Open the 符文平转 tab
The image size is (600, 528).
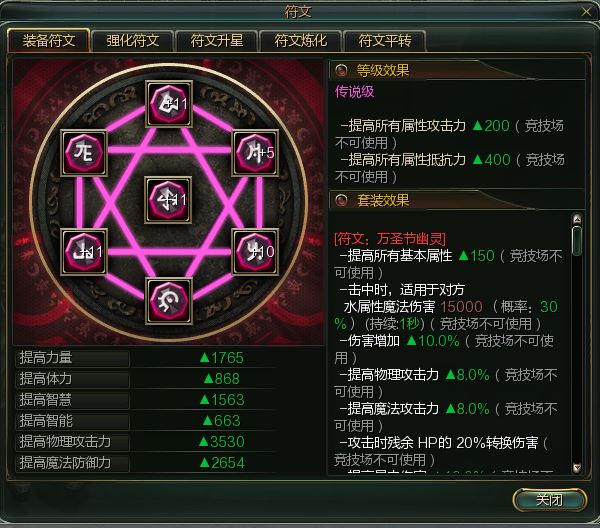pos(385,41)
